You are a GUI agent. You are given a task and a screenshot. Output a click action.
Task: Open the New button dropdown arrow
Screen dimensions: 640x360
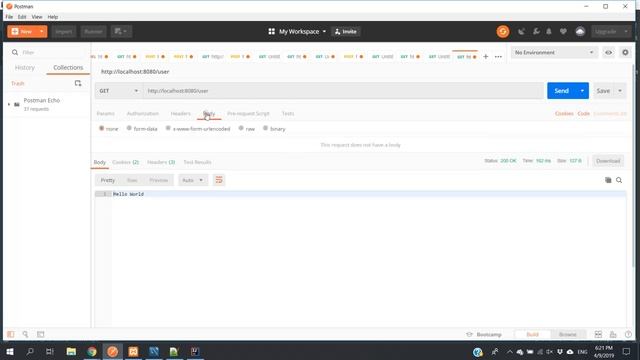[x=42, y=31]
